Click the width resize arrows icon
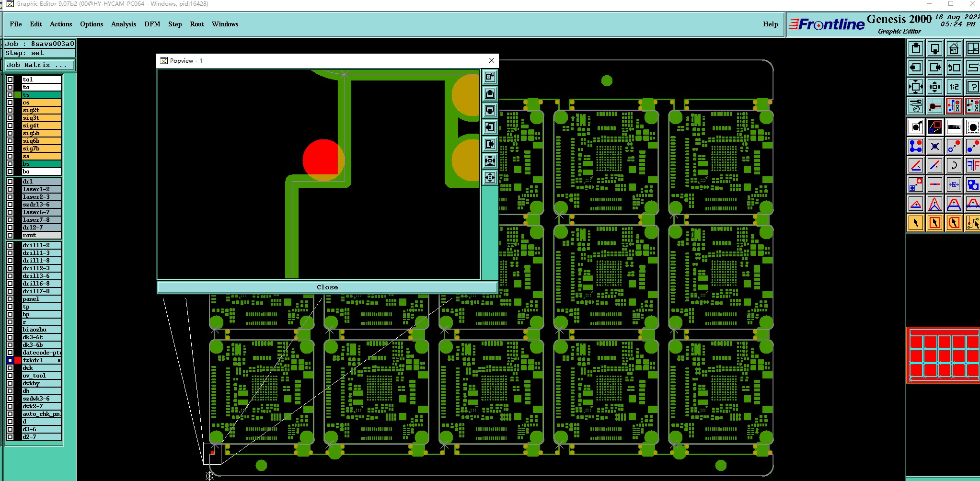The image size is (980, 481). pyautogui.click(x=954, y=184)
